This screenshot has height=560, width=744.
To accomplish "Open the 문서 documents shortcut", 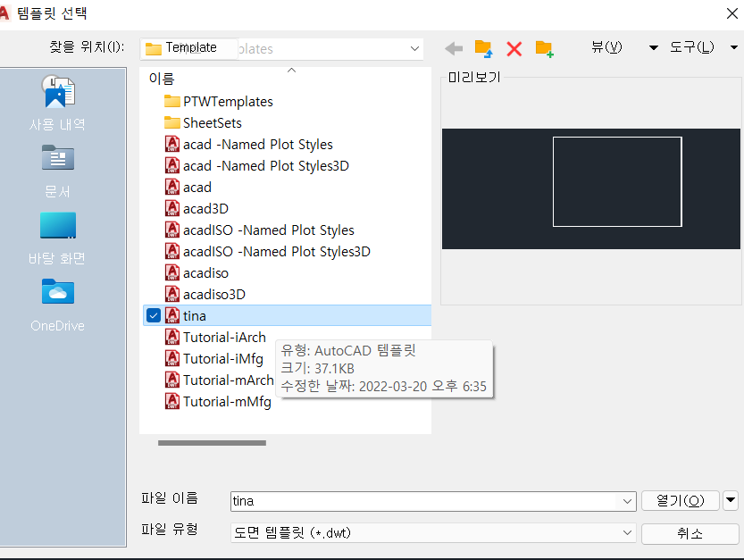I will click(x=57, y=171).
